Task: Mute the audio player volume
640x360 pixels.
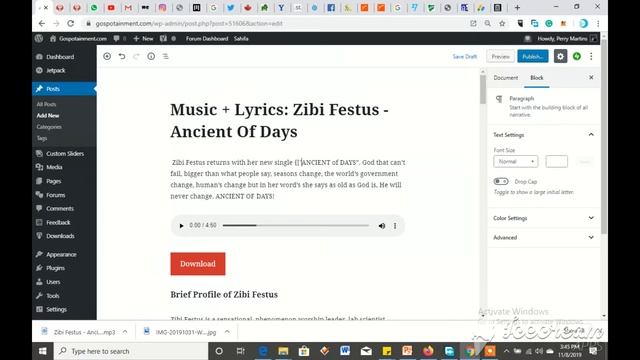Action: pos(382,226)
